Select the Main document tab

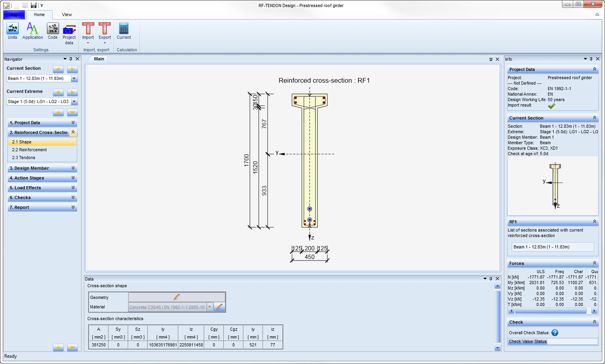coord(99,59)
